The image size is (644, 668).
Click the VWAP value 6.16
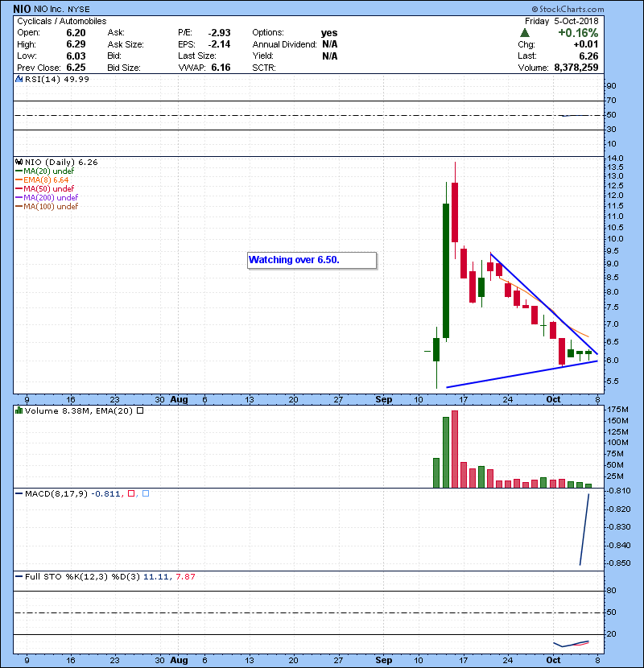click(x=221, y=68)
